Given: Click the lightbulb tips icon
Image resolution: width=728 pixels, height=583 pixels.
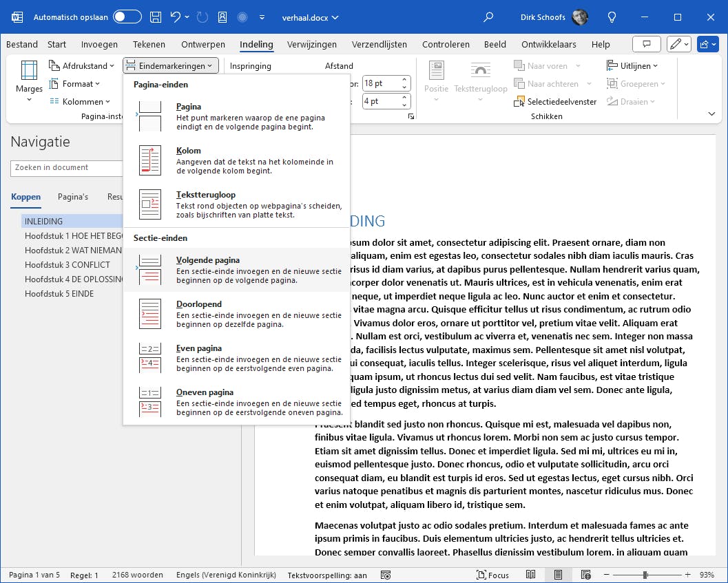Looking at the screenshot, I should pos(612,17).
